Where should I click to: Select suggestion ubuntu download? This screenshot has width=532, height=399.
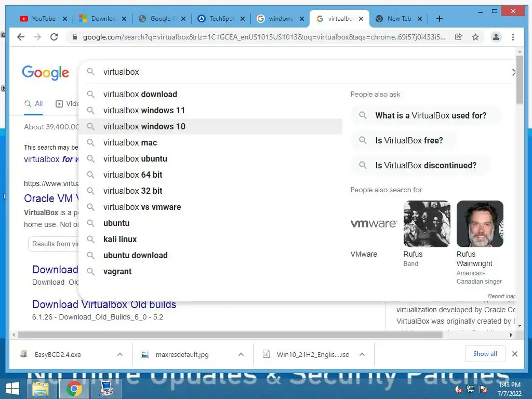pyautogui.click(x=210, y=256)
